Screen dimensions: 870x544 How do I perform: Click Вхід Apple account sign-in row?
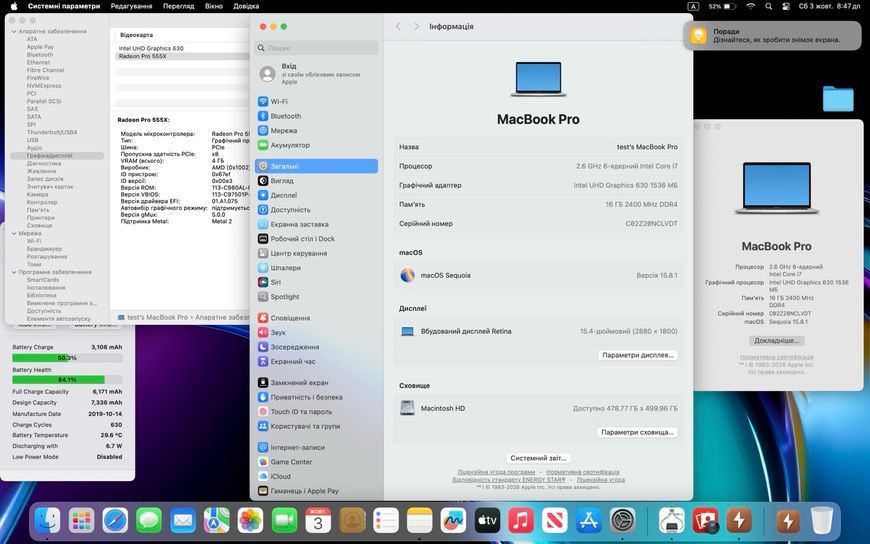coord(317,74)
